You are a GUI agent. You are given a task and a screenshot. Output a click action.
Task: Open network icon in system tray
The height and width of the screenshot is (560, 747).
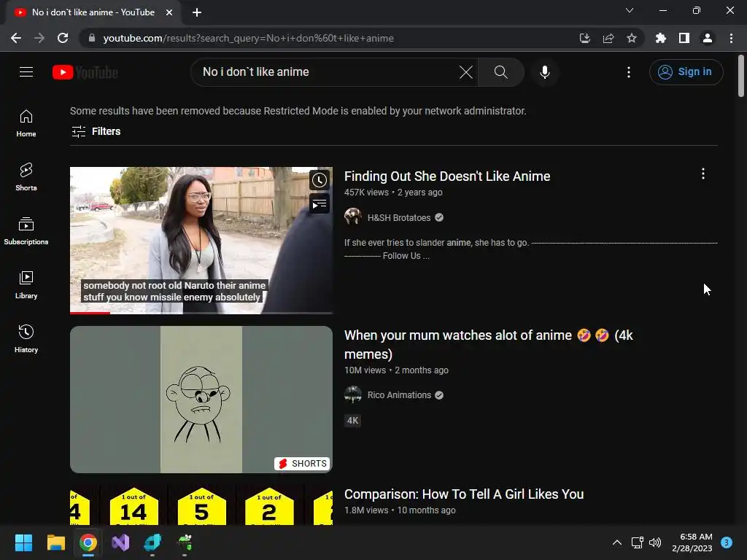(x=637, y=542)
